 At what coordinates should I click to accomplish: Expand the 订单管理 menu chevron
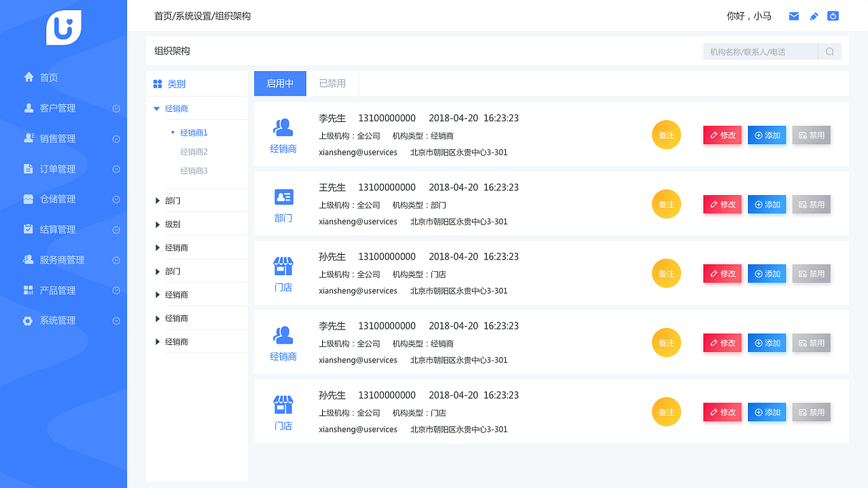click(x=116, y=169)
